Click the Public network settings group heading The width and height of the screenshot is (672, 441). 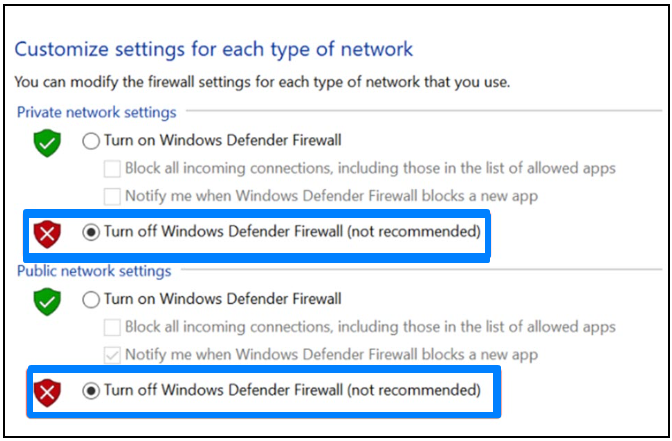[x=94, y=271]
